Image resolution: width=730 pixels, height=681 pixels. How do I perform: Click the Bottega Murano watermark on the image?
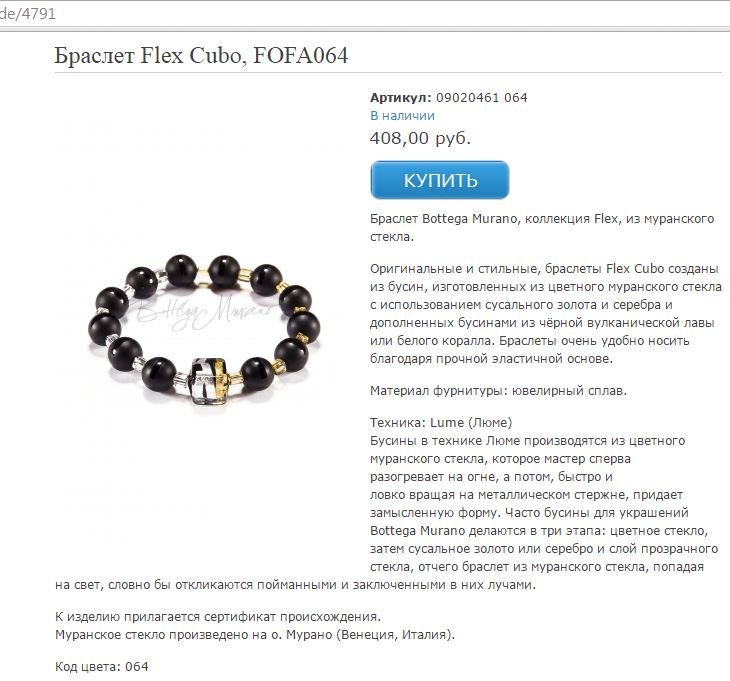(204, 311)
